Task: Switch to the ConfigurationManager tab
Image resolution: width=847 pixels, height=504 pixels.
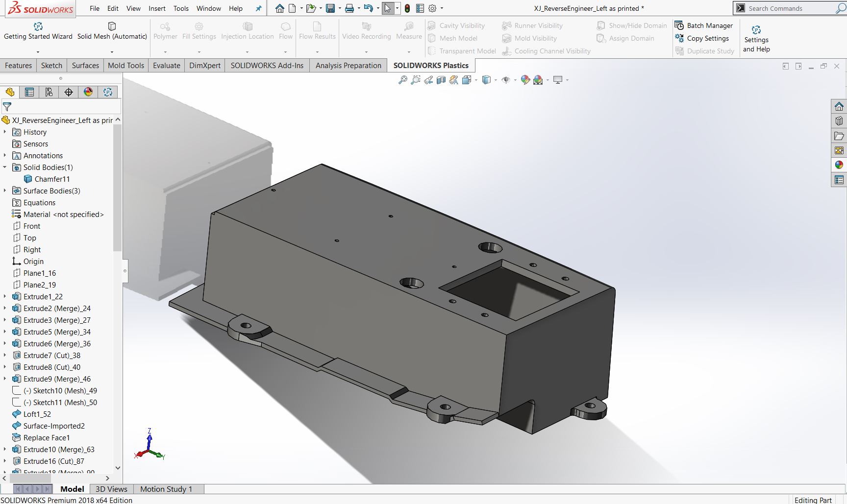Action: pyautogui.click(x=49, y=92)
